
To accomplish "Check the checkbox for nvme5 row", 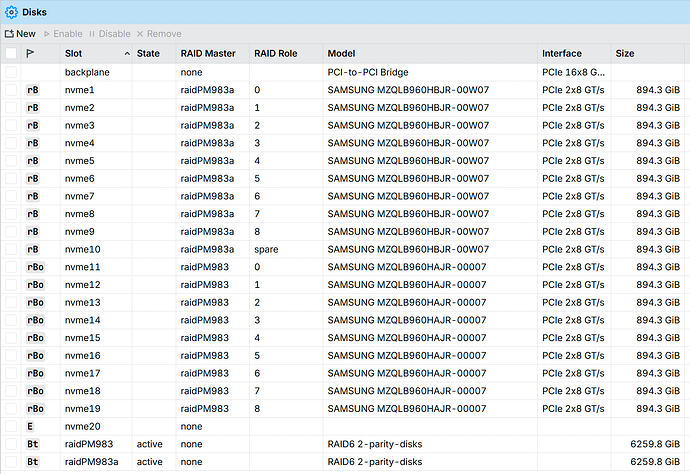I will (11, 161).
